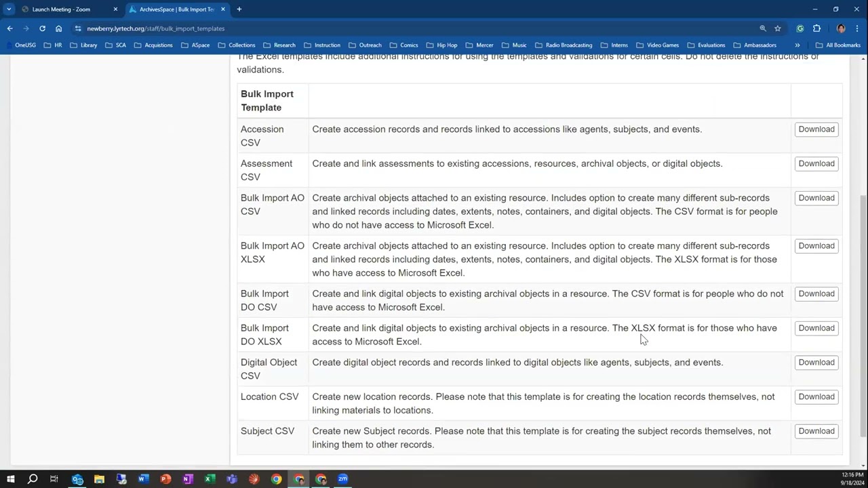
Task: Open the orange app icon beside Teams
Action: 254,479
